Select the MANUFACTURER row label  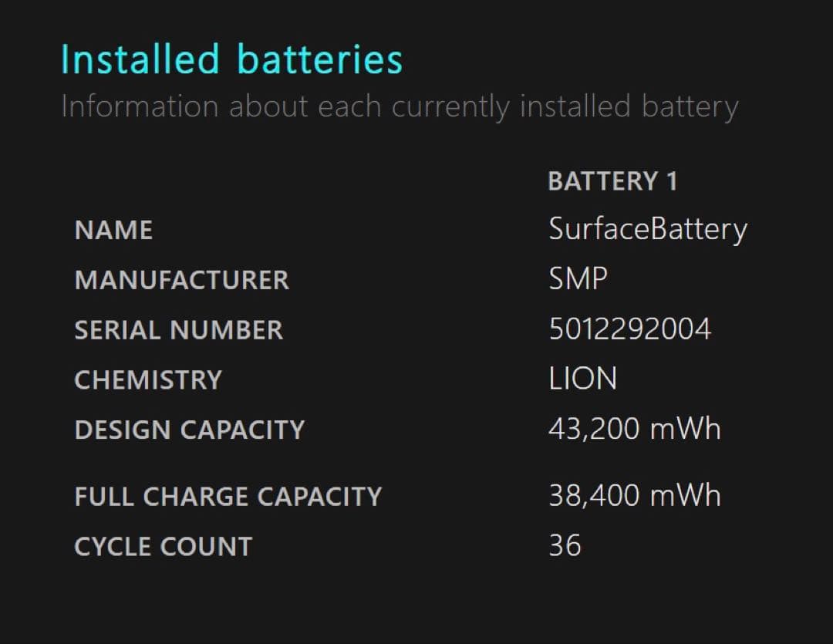[x=181, y=280]
